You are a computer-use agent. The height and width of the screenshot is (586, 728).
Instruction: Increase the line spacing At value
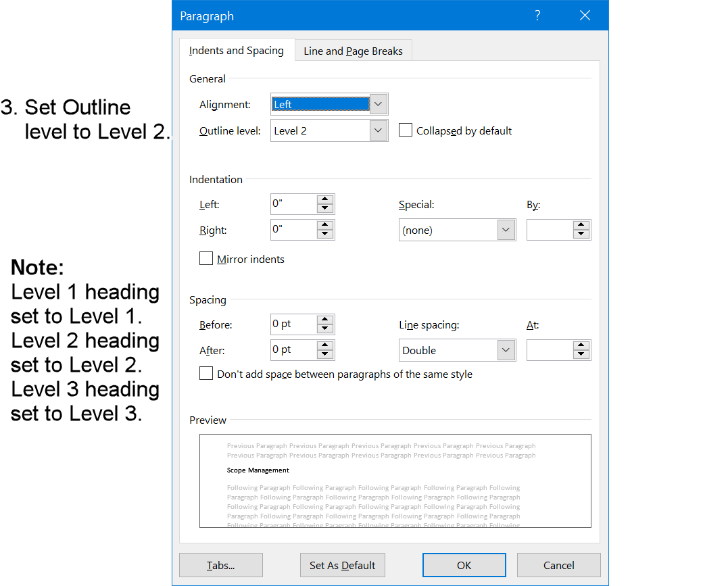coord(581,345)
